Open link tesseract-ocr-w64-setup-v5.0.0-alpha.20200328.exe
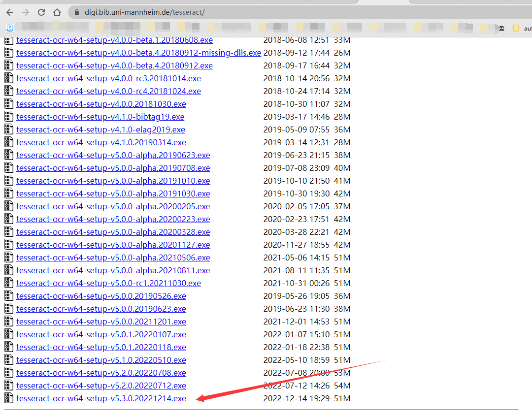 click(x=113, y=232)
